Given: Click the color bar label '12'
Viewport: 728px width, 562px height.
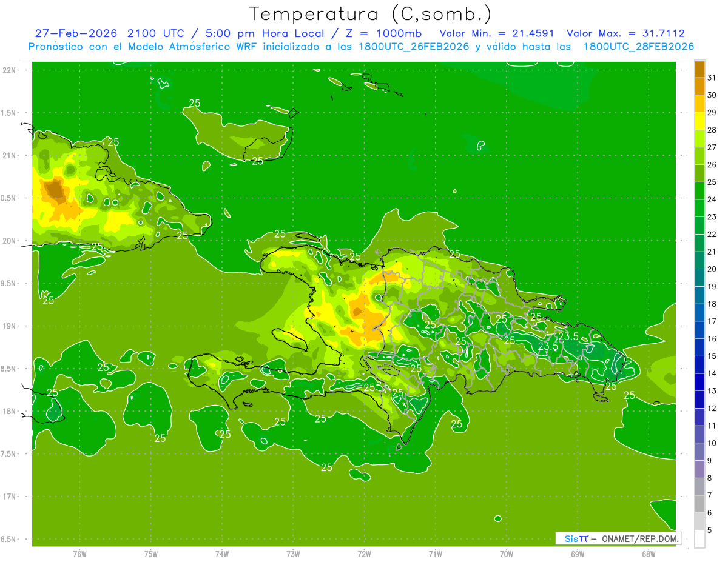Looking at the screenshot, I should 712,409.
